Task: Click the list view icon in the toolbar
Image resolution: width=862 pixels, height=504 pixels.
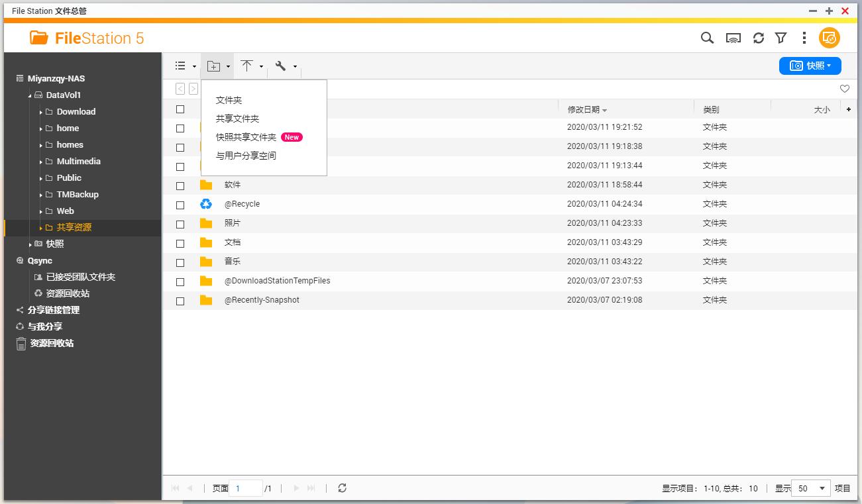Action: coord(180,66)
